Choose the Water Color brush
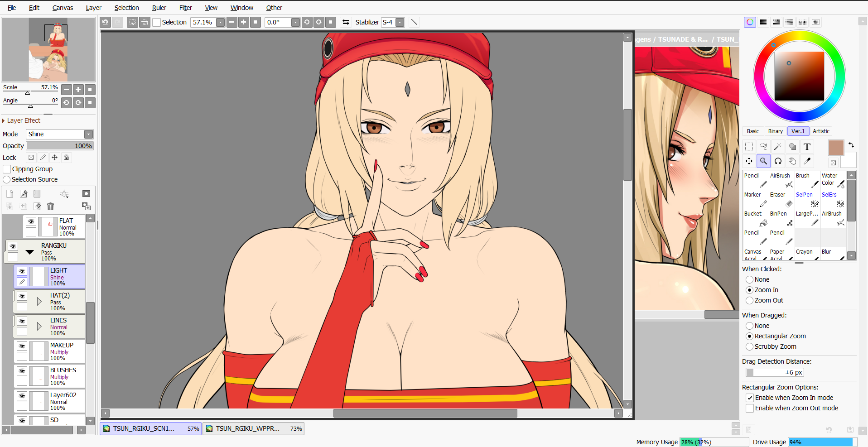The width and height of the screenshot is (868, 447). pyautogui.click(x=834, y=180)
